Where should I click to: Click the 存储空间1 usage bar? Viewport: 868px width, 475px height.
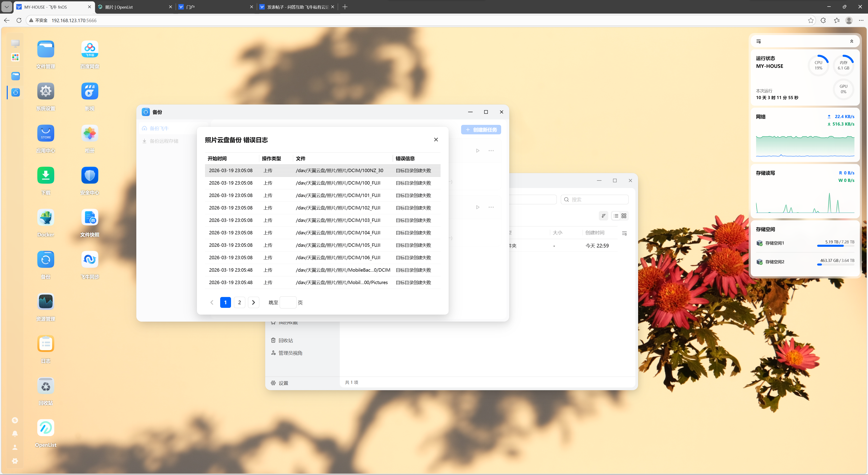(835, 246)
